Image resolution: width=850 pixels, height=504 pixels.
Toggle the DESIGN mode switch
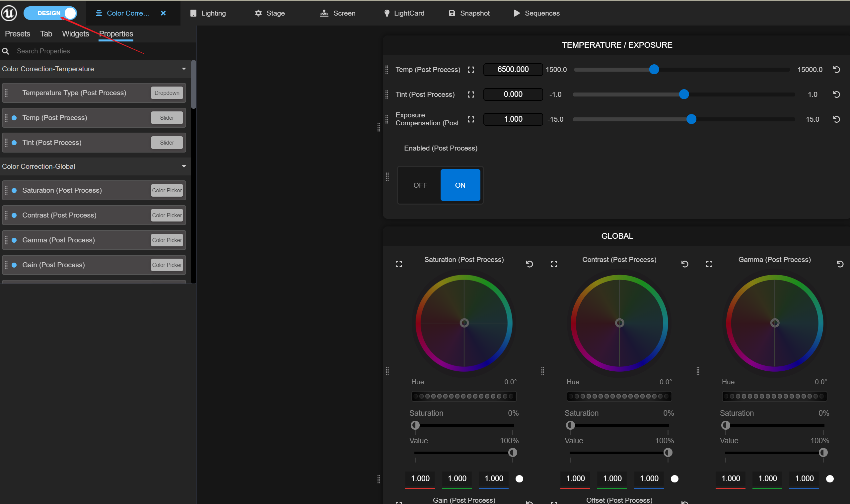[50, 13]
